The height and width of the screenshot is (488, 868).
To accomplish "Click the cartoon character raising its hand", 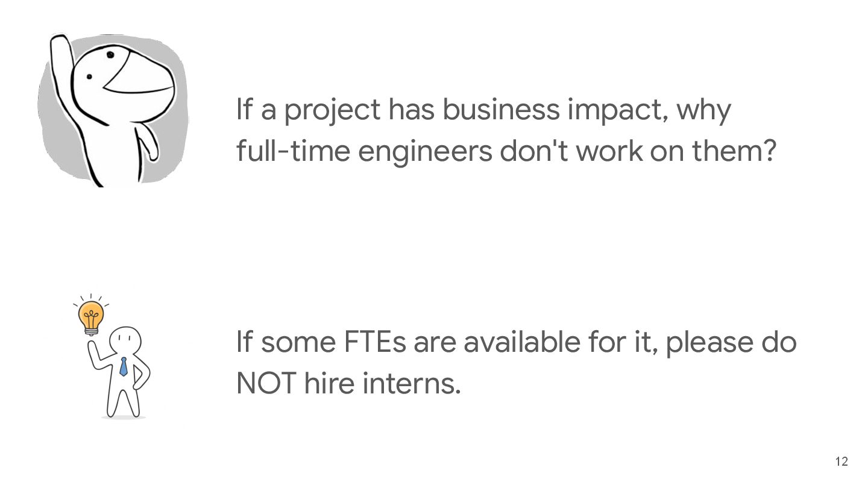I will [115, 108].
